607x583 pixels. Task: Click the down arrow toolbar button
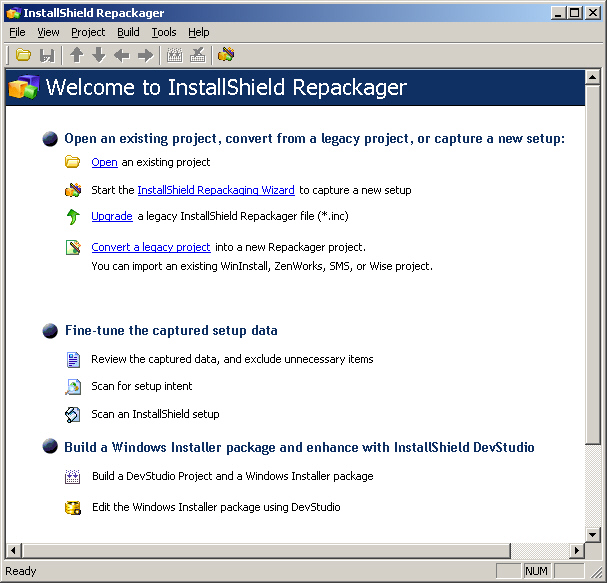(99, 55)
